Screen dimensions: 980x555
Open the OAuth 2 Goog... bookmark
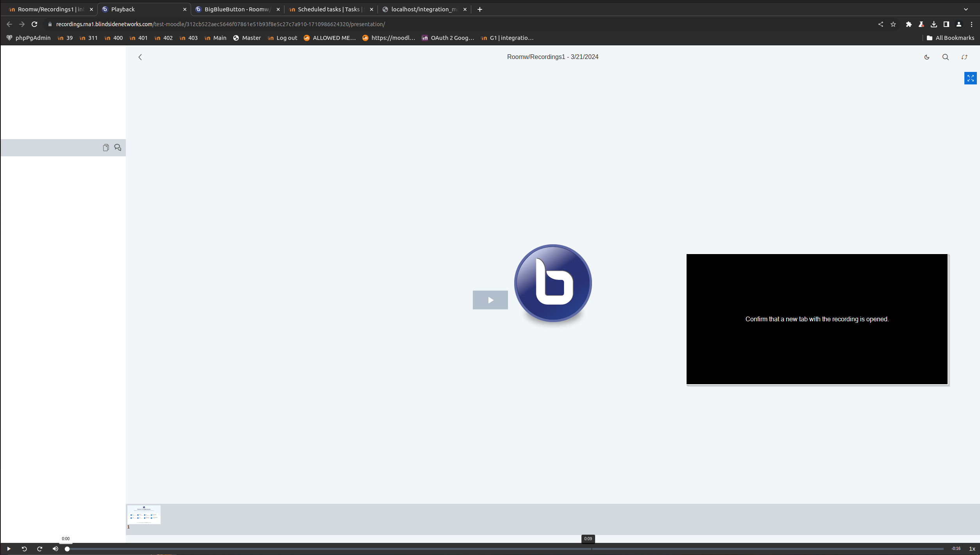448,38
